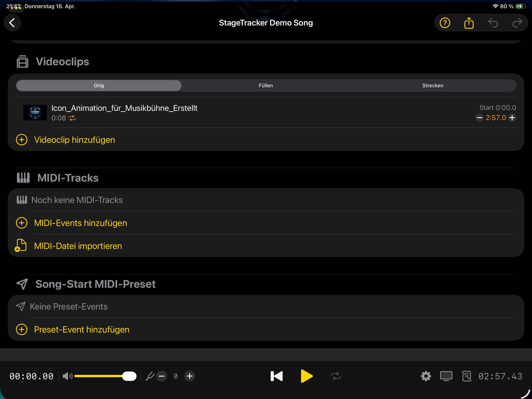
Task: Go back using the chevron button
Action: (12, 23)
